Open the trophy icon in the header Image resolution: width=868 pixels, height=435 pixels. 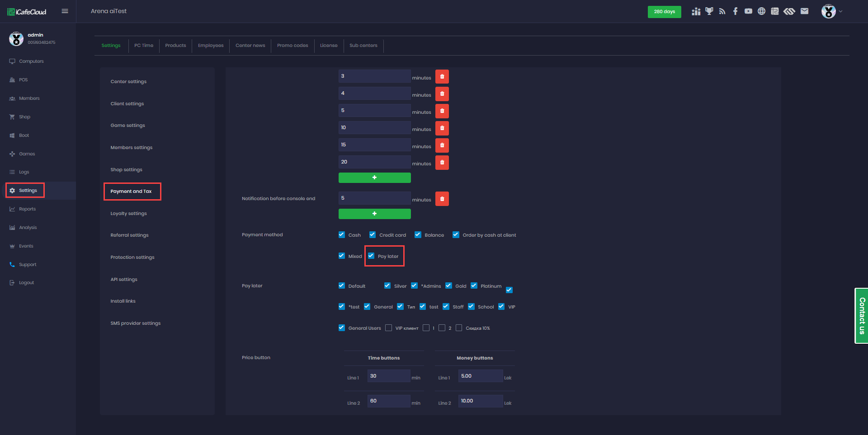[x=709, y=11]
